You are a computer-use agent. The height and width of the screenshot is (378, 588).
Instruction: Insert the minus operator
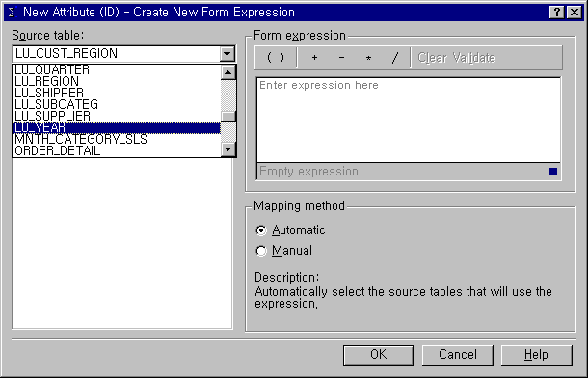(x=341, y=58)
